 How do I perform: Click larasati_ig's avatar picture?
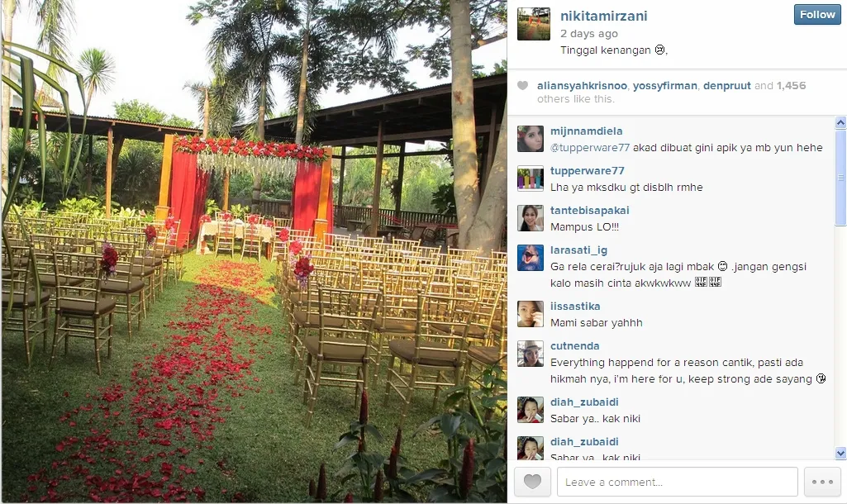[x=531, y=258]
